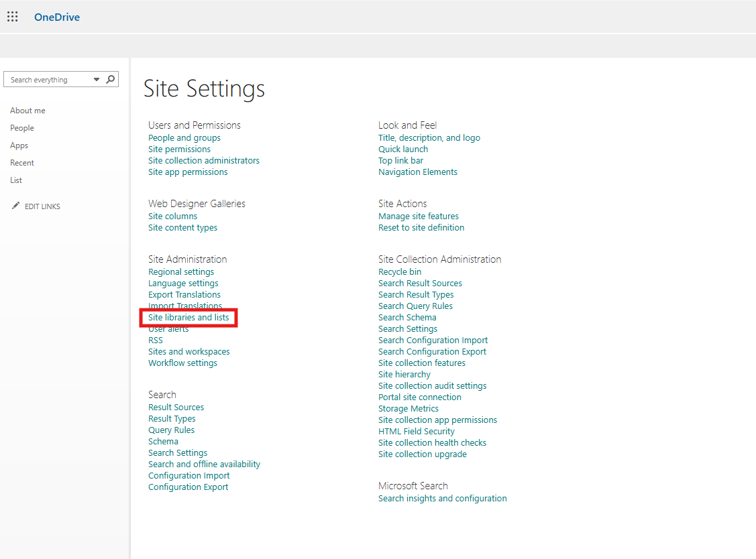Open Sites and workspaces
This screenshot has width=756, height=559.
(189, 352)
